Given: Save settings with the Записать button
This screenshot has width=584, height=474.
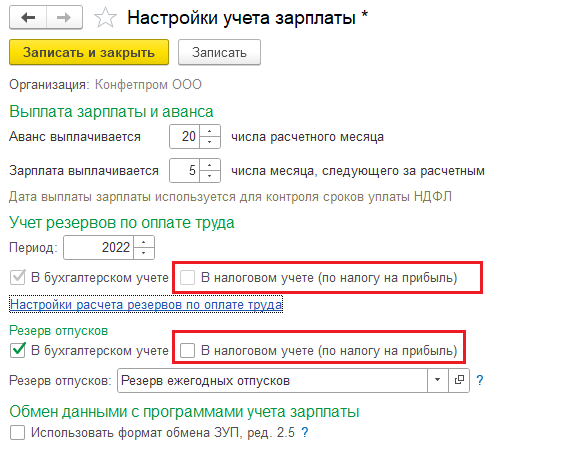Looking at the screenshot, I should click(219, 53).
